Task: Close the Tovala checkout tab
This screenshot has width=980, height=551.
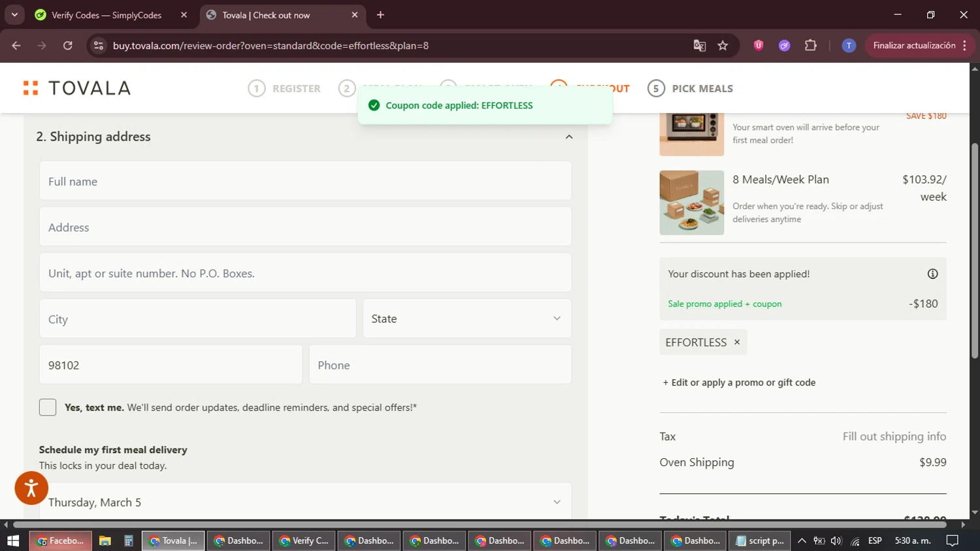Action: [x=355, y=15]
